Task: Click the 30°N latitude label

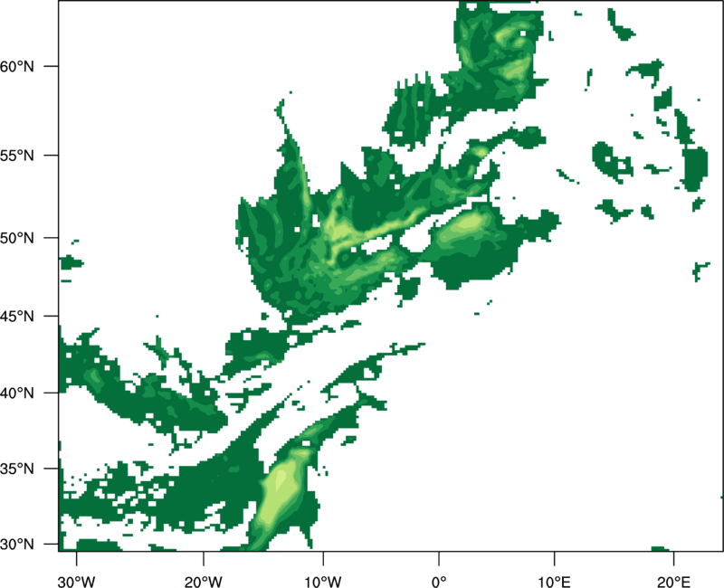Action: point(17,545)
